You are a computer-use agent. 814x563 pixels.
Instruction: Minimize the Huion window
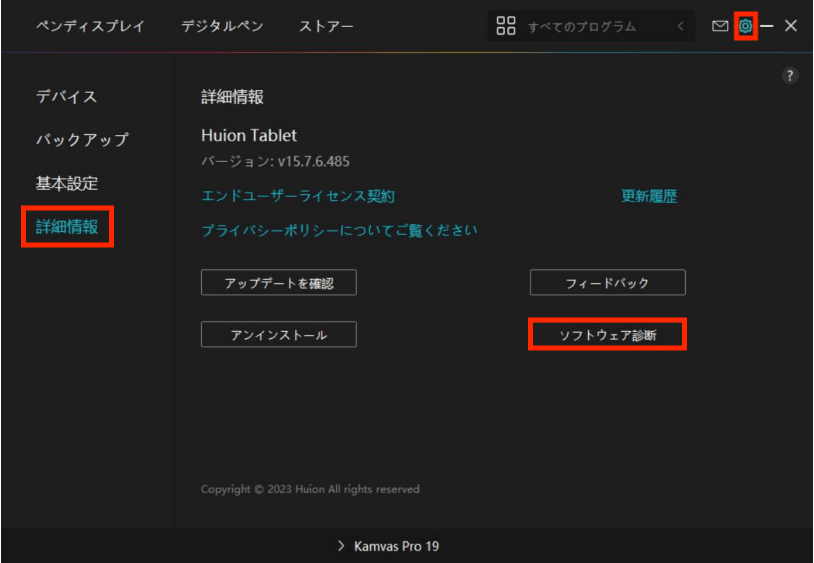[767, 26]
